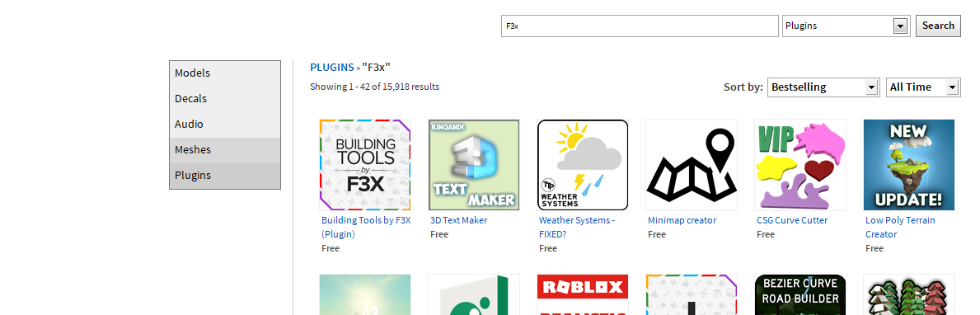Click the Weather Systems - FIXED? link
The width and height of the screenshot is (980, 315).
pos(577,228)
